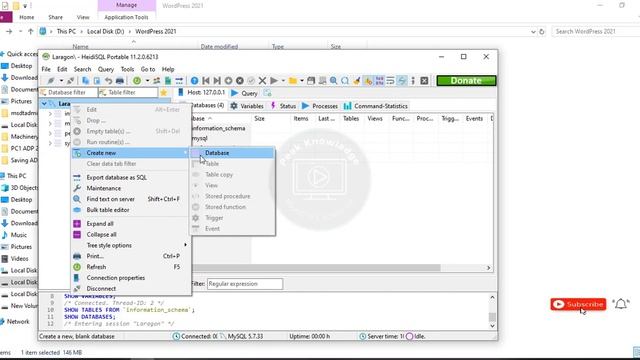Image resolution: width=640 pixels, height=360 pixels.
Task: Open the Load SQL file folder icon
Action: 293,81
